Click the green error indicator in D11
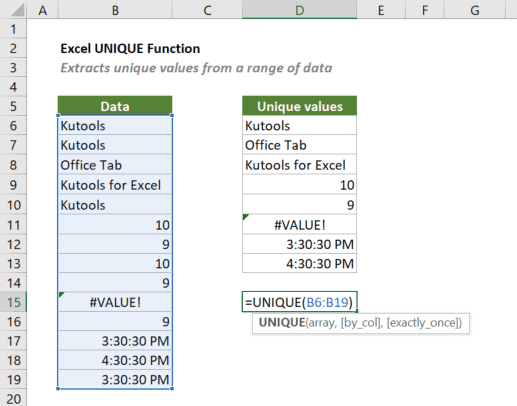 click(246, 217)
